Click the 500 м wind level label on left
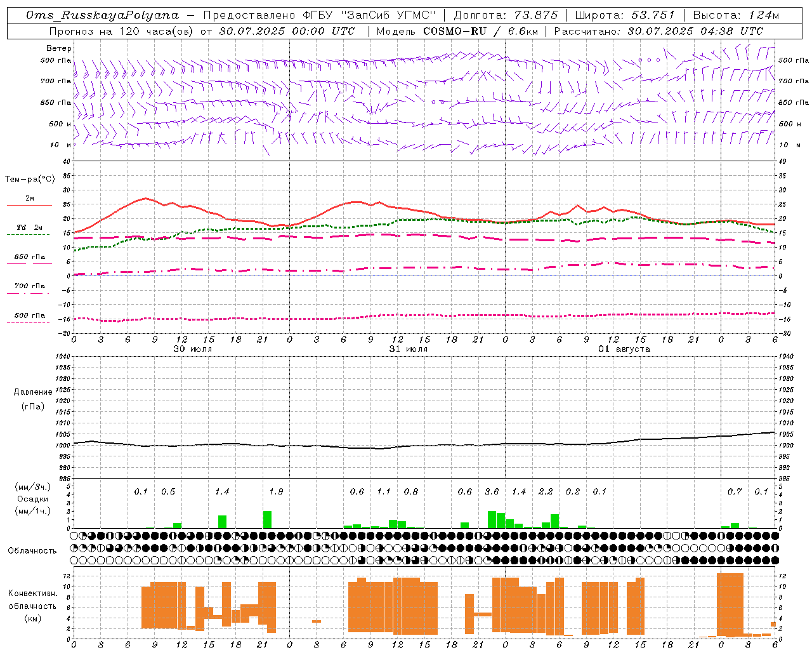Viewport: 812px width, 650px height. click(x=60, y=124)
